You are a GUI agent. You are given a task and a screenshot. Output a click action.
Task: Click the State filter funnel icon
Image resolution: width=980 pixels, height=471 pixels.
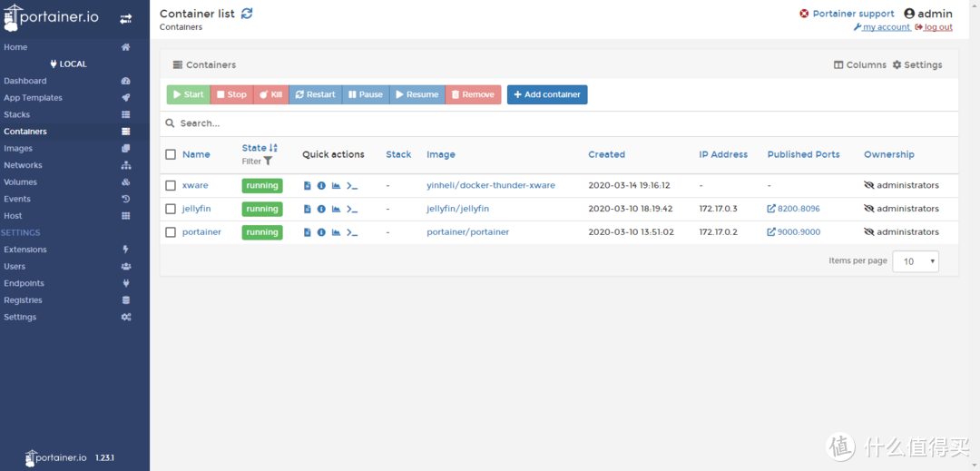(x=268, y=162)
